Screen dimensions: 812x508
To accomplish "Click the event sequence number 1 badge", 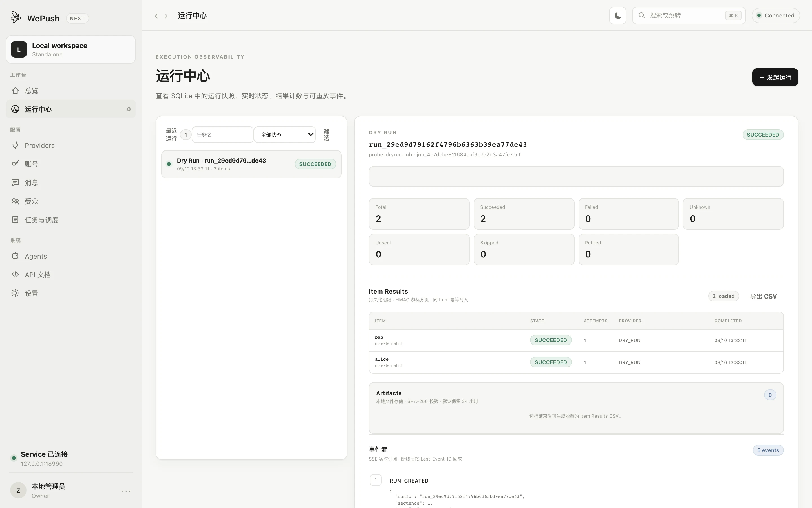I will click(x=376, y=480).
